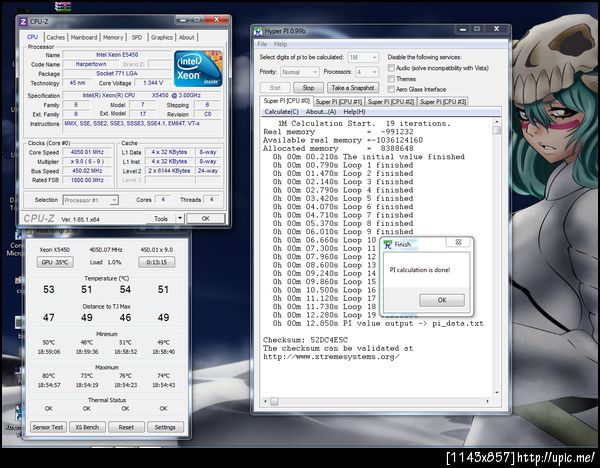Open the About...(A) menu in Super PI
Image resolution: width=600 pixels, height=468 pixels.
[321, 112]
